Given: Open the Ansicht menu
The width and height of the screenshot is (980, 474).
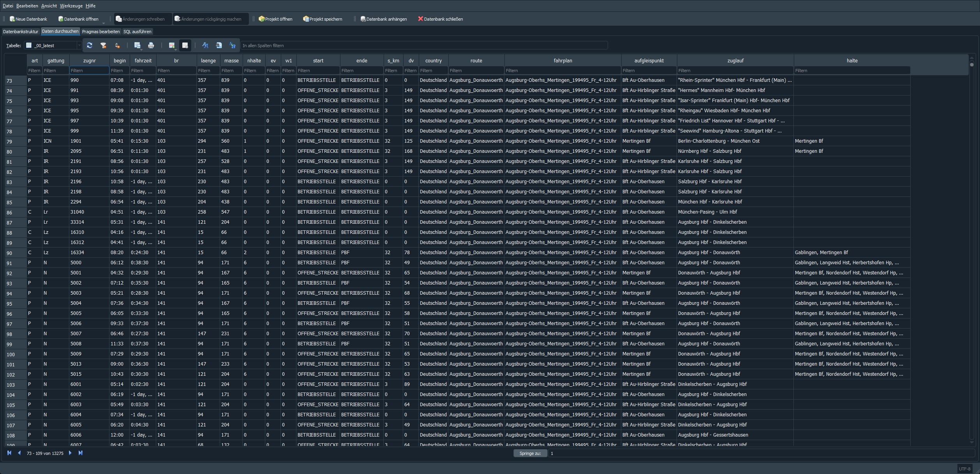Looking at the screenshot, I should (x=49, y=6).
